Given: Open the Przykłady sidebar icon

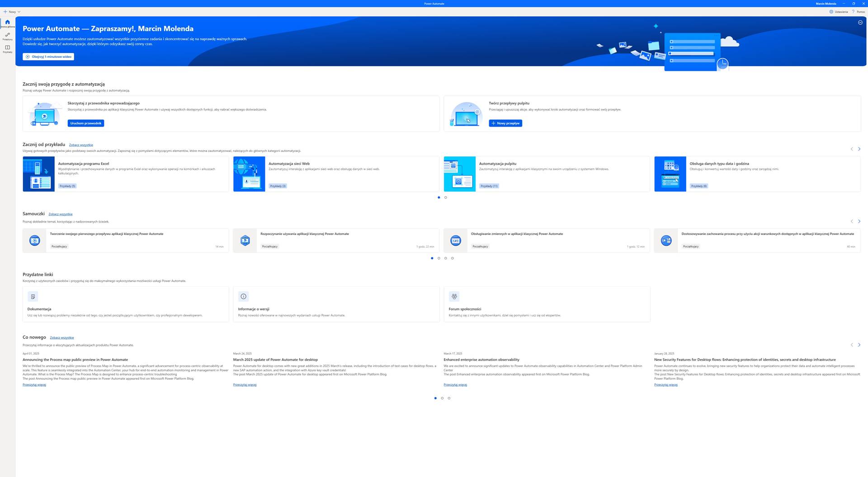Looking at the screenshot, I should (x=7, y=47).
